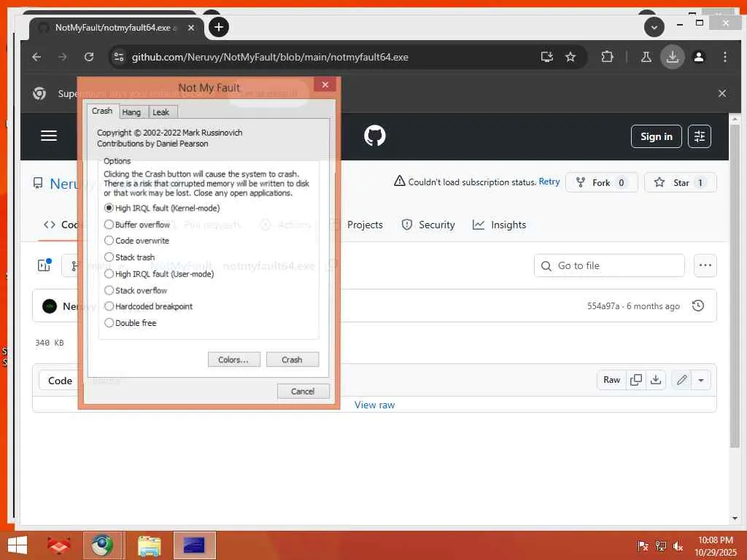Image resolution: width=747 pixels, height=560 pixels.
Task: Cancel the Not My Fault dialog
Action: coord(303,391)
